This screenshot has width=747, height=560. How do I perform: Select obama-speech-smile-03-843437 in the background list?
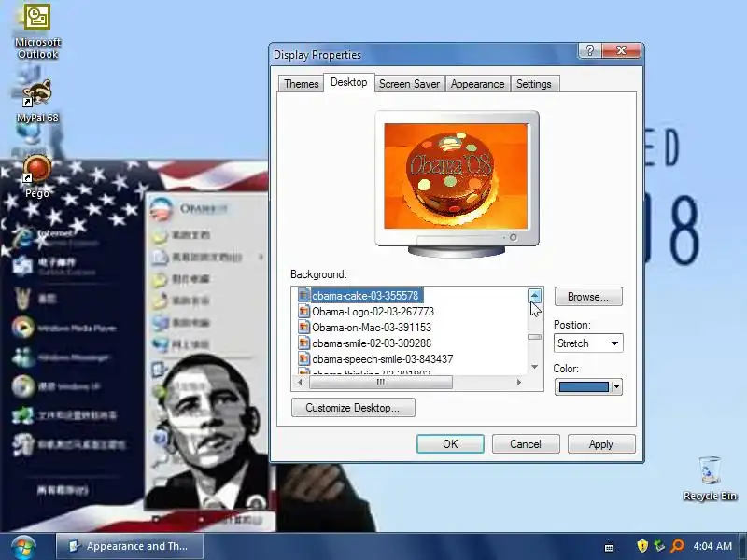click(382, 359)
